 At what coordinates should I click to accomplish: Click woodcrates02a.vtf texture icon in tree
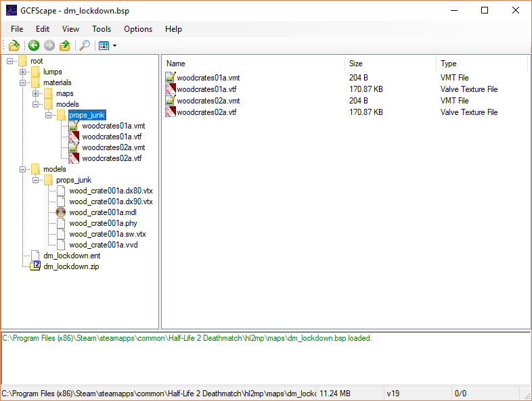click(x=74, y=158)
